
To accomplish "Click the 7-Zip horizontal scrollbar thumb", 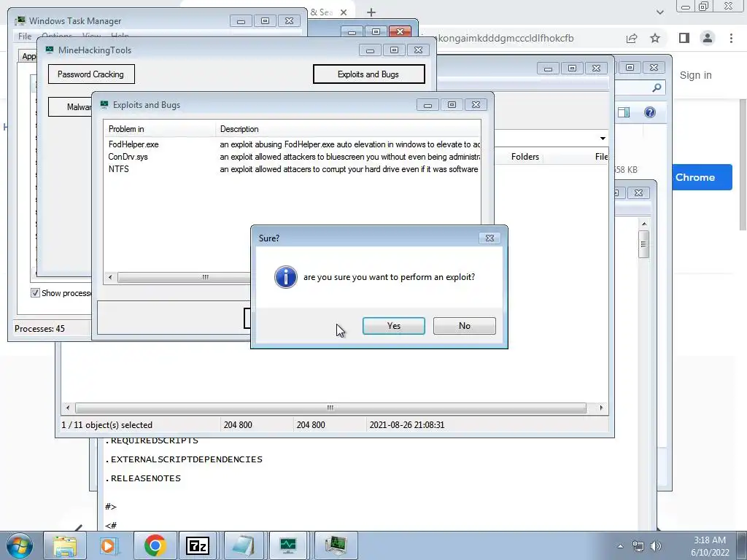I will coord(330,408).
